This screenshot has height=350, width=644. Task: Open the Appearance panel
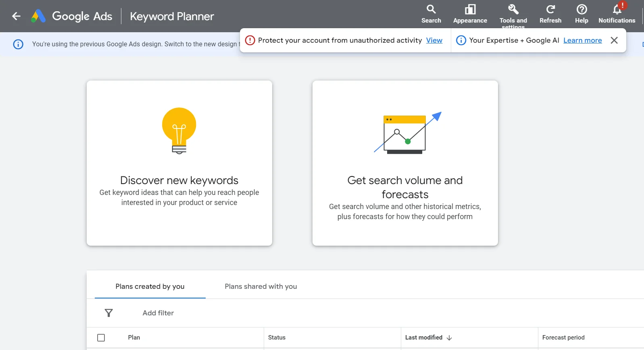point(470,14)
